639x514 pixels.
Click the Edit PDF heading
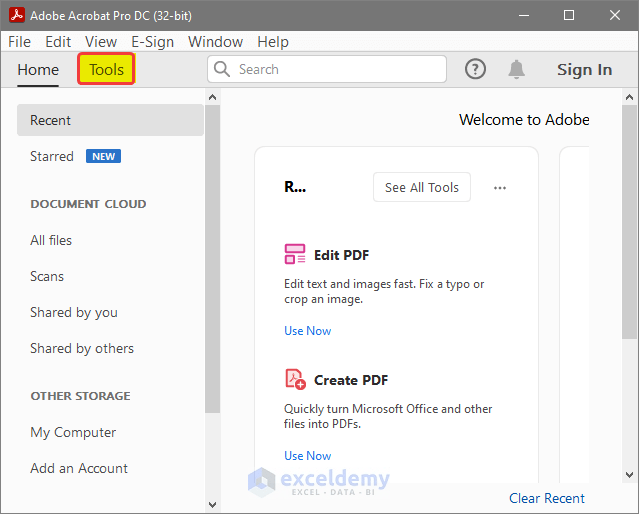[342, 255]
